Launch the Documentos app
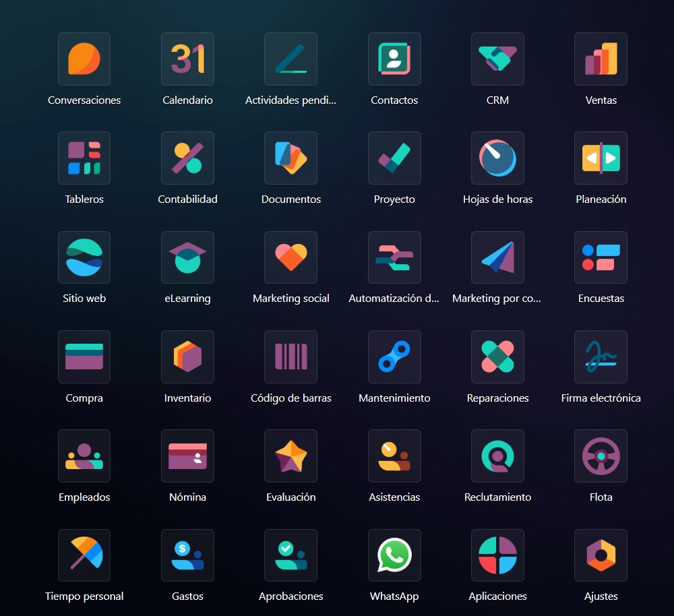The image size is (674, 616). [290, 158]
